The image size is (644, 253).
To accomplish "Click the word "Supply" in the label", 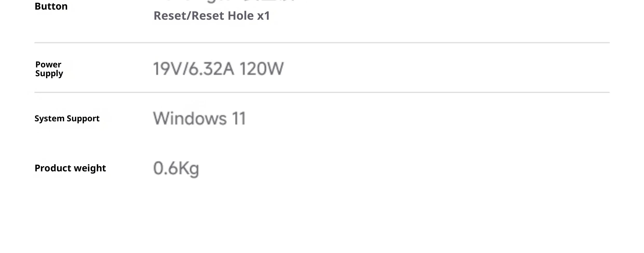I will (x=49, y=74).
